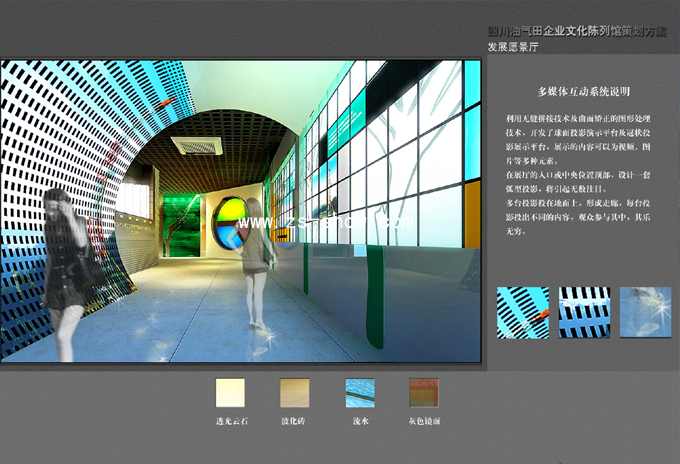Open the cyan perforated panel thumbnail
Viewport: 680px width, 464px height.
[523, 312]
